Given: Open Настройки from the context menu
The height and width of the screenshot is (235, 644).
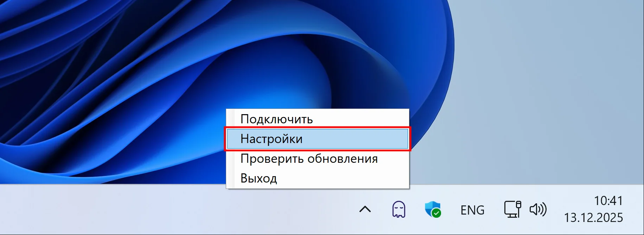Looking at the screenshot, I should [271, 139].
